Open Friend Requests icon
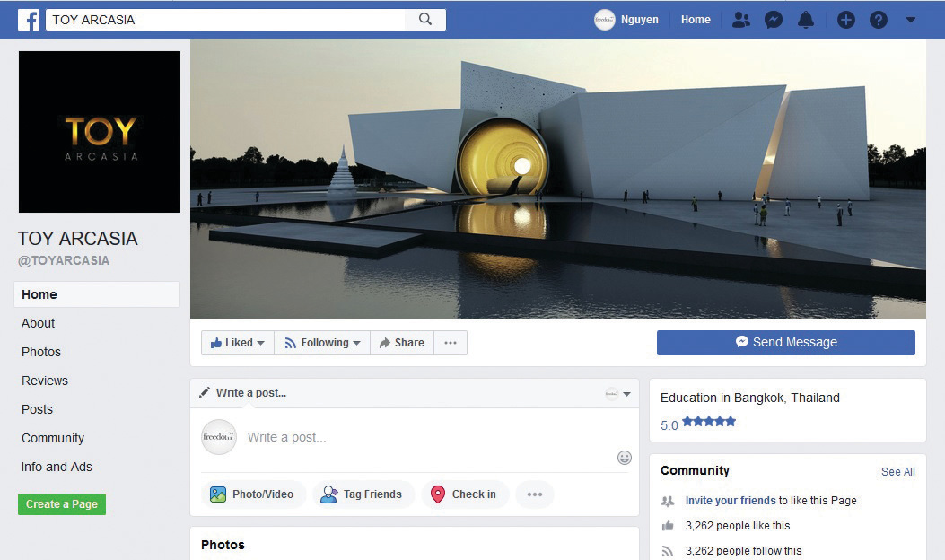Image resolution: width=945 pixels, height=560 pixels. [740, 20]
